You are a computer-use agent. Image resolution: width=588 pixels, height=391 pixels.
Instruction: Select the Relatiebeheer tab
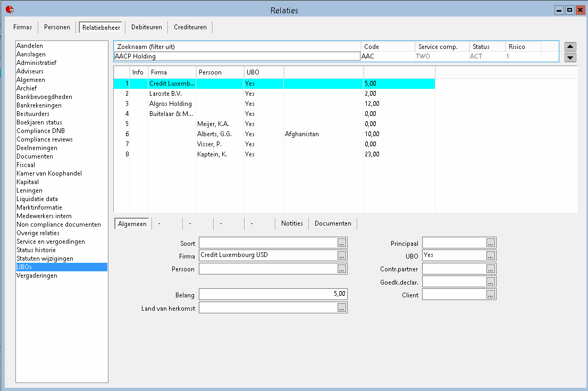[x=101, y=27]
